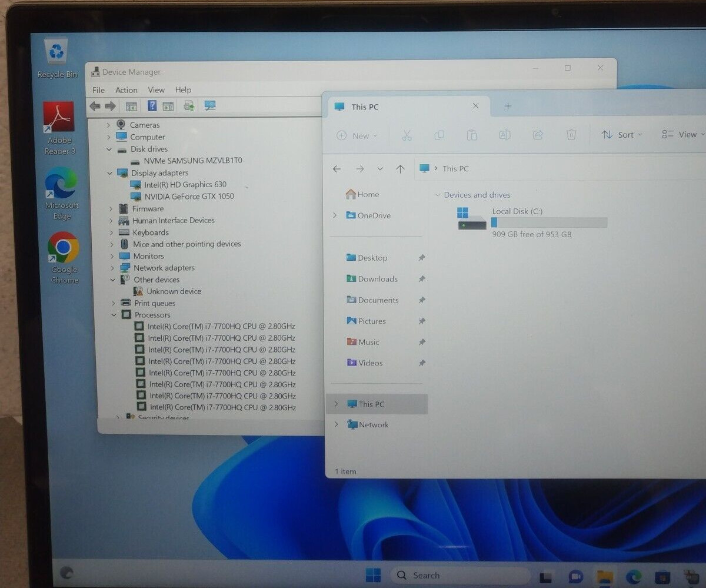Image resolution: width=706 pixels, height=588 pixels.
Task: Open View menu in Device Manager
Action: [x=156, y=90]
